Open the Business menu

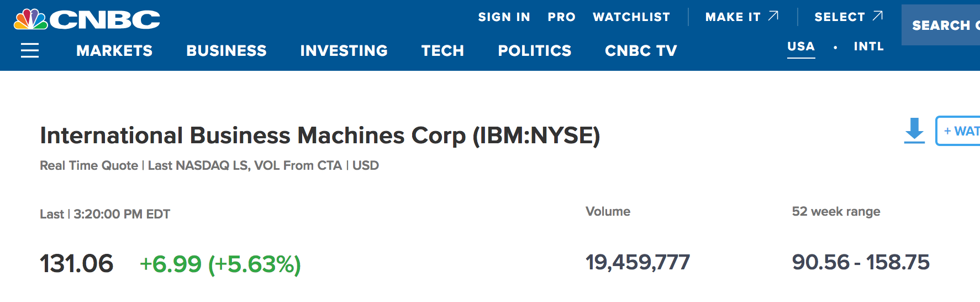226,51
